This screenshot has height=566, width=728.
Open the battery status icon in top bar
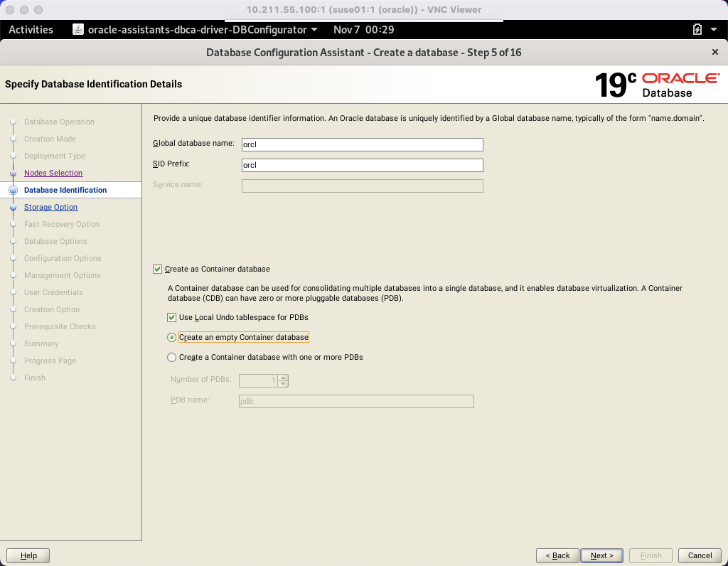(697, 30)
